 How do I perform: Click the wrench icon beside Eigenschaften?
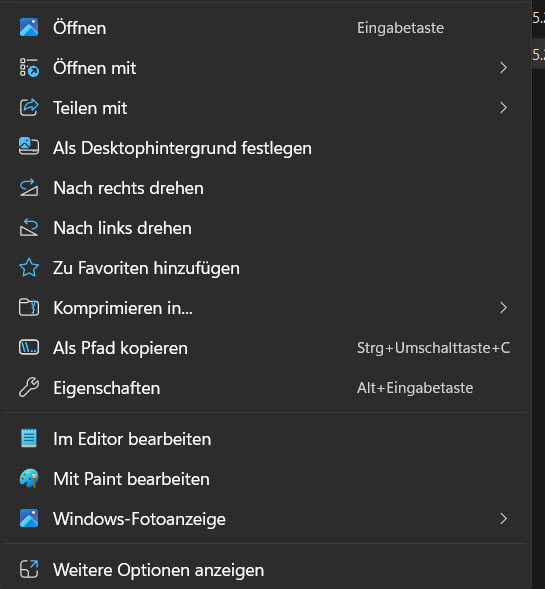coord(29,387)
